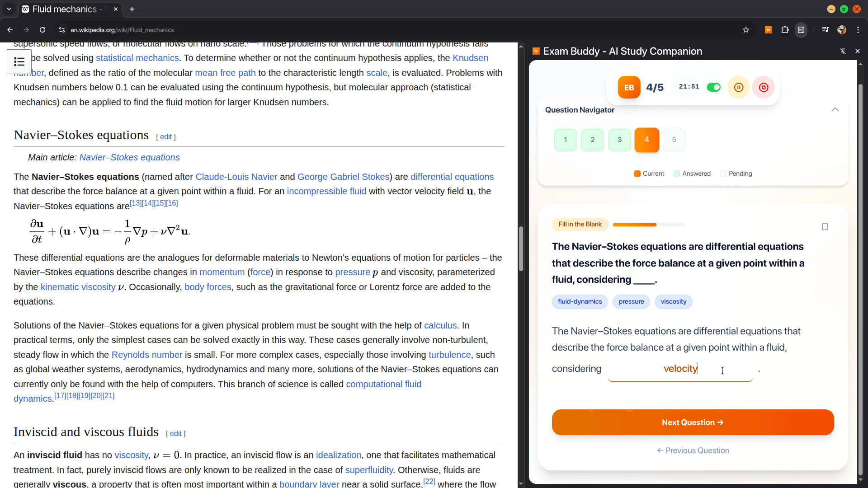The image size is (868, 488).
Task: Reload the Wikipedia page
Action: pyautogui.click(x=42, y=30)
